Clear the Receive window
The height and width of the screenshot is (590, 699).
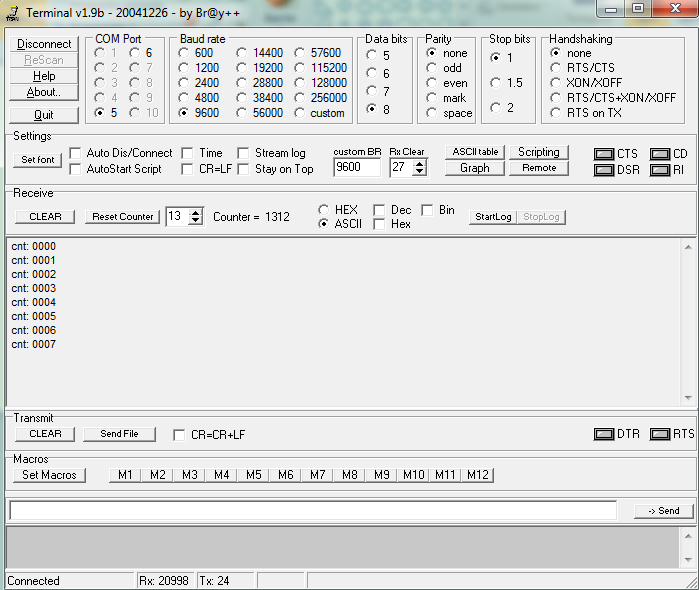(45, 217)
